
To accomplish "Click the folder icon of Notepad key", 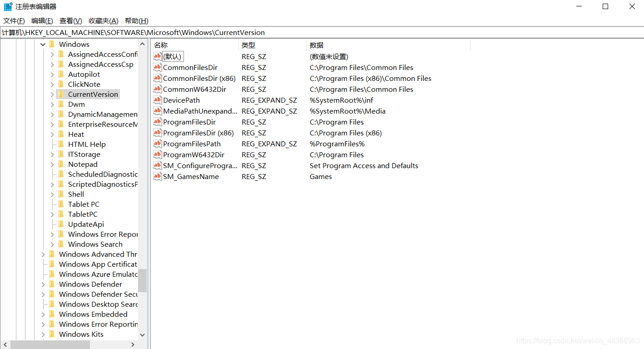I will tap(61, 164).
